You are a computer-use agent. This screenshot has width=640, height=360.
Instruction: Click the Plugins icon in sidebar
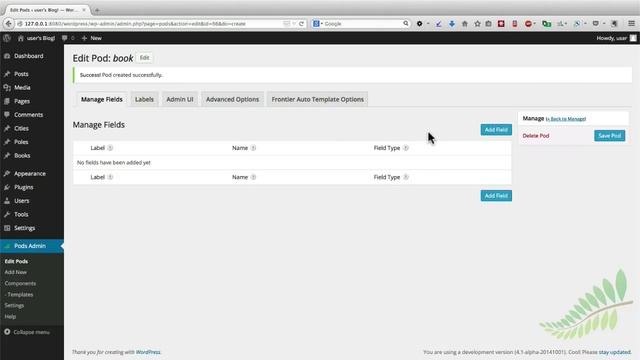[7, 187]
